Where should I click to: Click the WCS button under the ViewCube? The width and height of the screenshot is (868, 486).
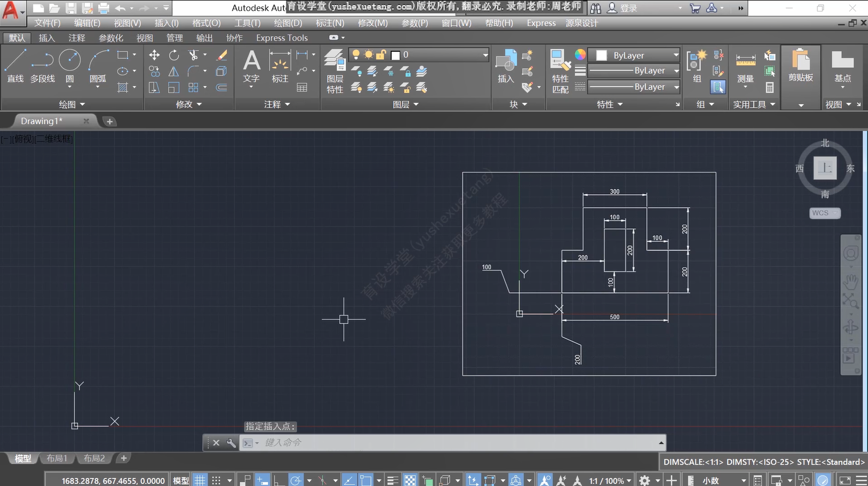(824, 213)
